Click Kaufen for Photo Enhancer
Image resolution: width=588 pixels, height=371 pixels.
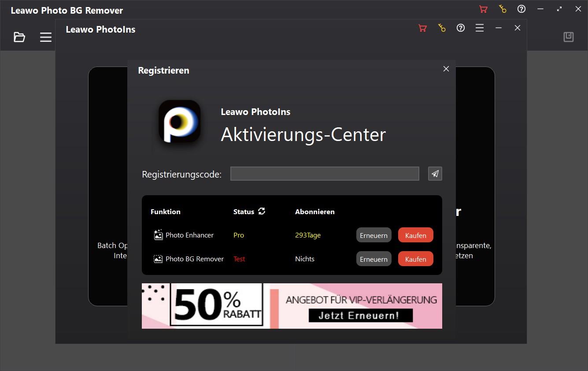tap(416, 235)
